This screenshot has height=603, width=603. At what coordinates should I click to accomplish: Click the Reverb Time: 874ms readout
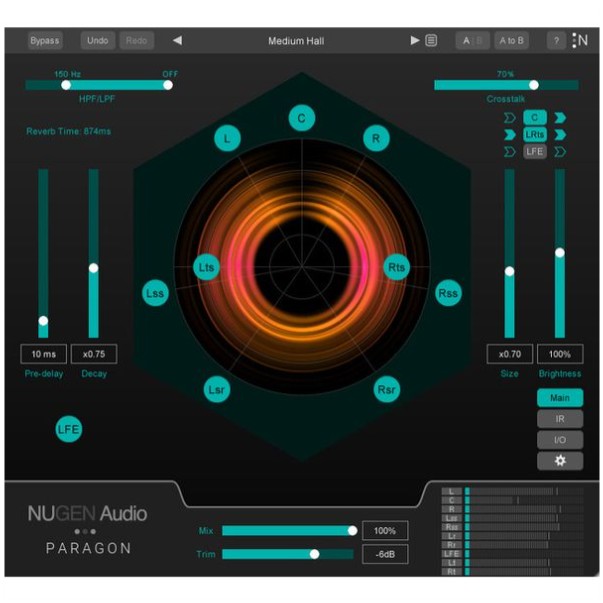tap(68, 132)
